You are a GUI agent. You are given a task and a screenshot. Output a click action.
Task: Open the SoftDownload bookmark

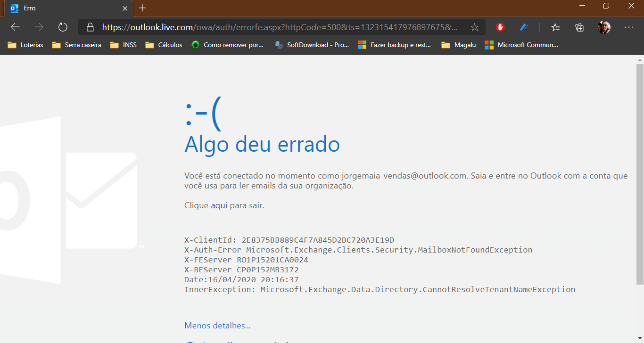pos(312,45)
